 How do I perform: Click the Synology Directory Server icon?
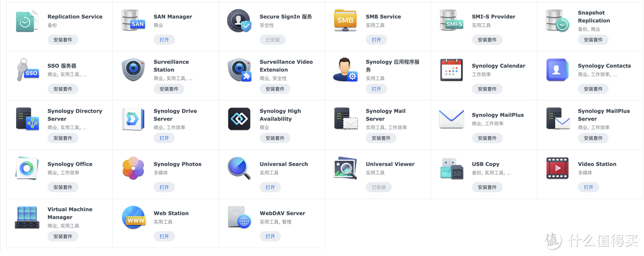tap(27, 119)
